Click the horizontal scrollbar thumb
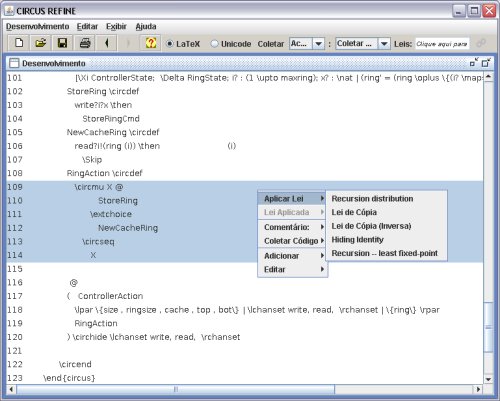Viewport: 500px width, 401px height. pos(176,389)
